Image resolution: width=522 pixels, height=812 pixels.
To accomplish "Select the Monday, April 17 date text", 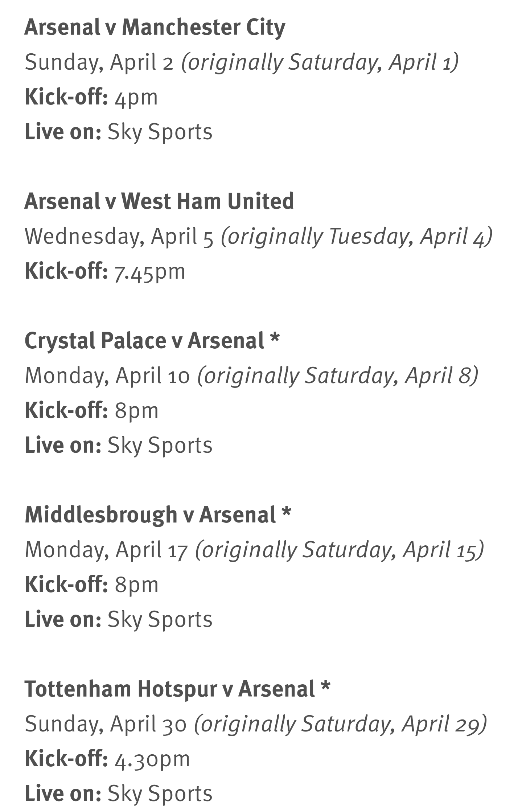I will tap(106, 550).
